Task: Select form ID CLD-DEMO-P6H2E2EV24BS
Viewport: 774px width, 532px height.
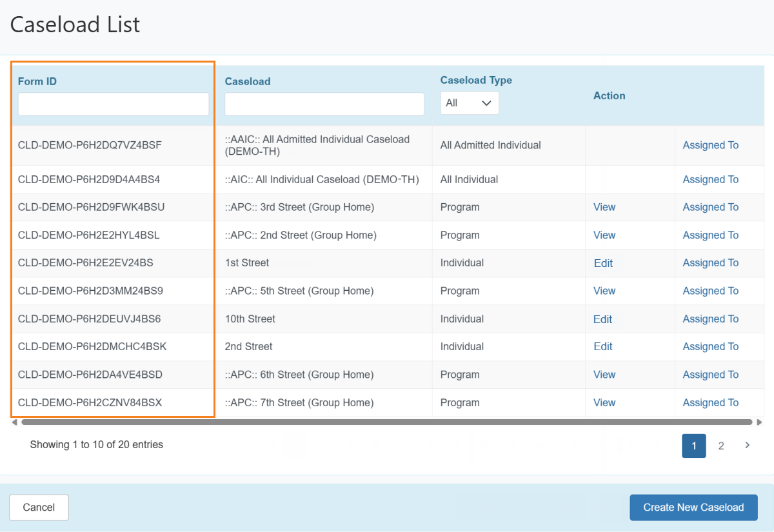Action: click(x=86, y=262)
